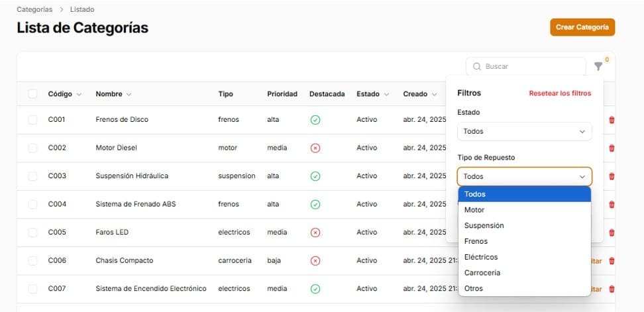Sort by the Código column
The height and width of the screenshot is (312, 644).
click(64, 94)
